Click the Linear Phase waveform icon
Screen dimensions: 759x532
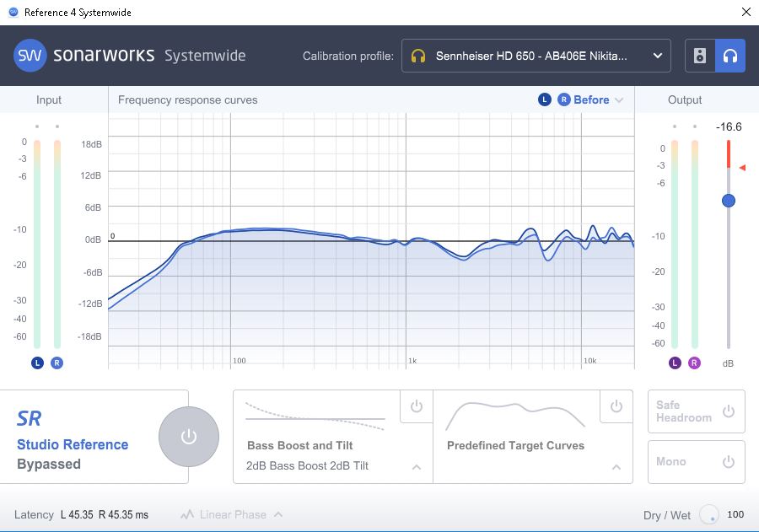(x=187, y=514)
